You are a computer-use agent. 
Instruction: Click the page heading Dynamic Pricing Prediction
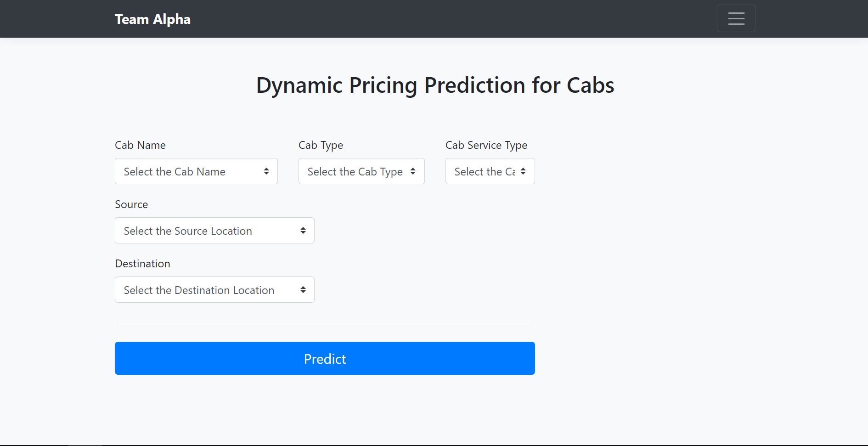point(435,85)
